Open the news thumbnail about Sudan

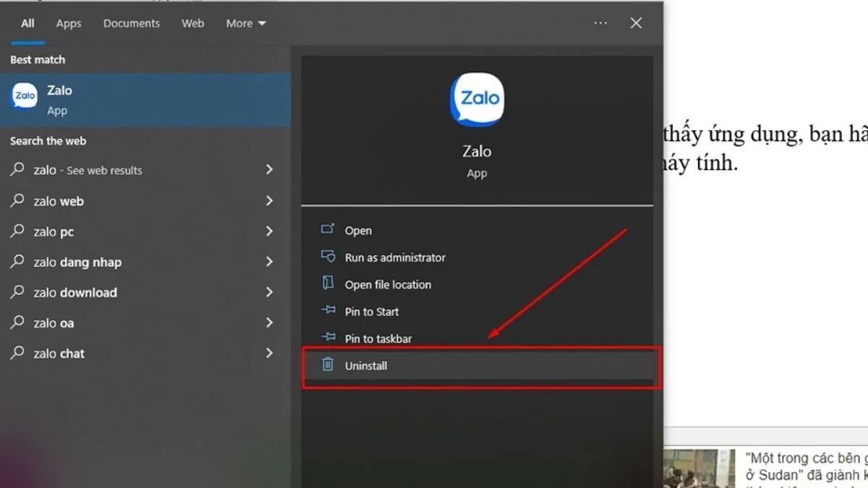(699, 468)
